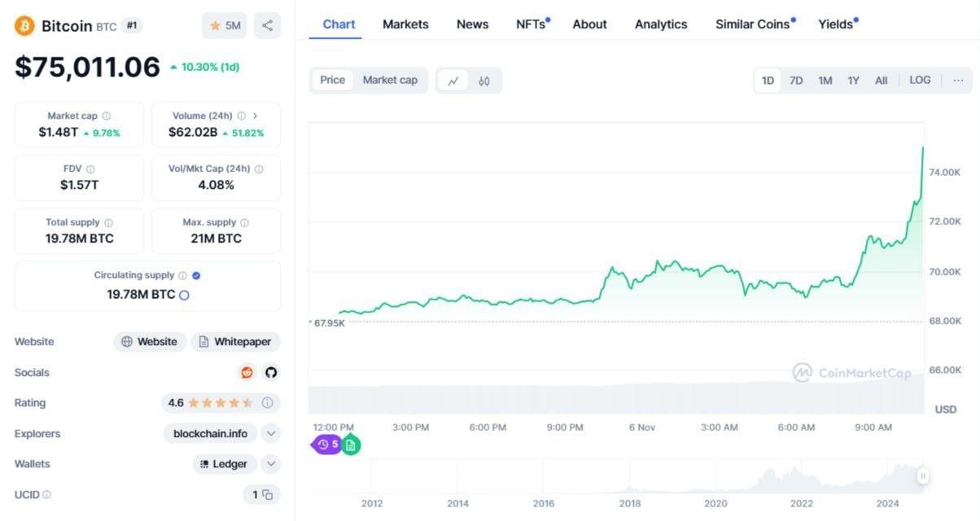This screenshot has height=521, width=980.
Task: Select the 1M time range
Action: click(x=825, y=81)
